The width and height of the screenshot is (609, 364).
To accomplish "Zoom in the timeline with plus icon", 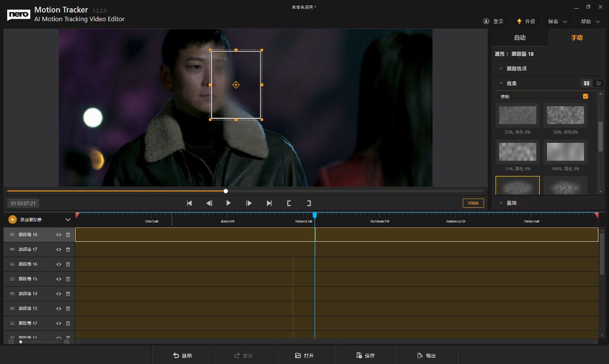I will [x=67, y=341].
